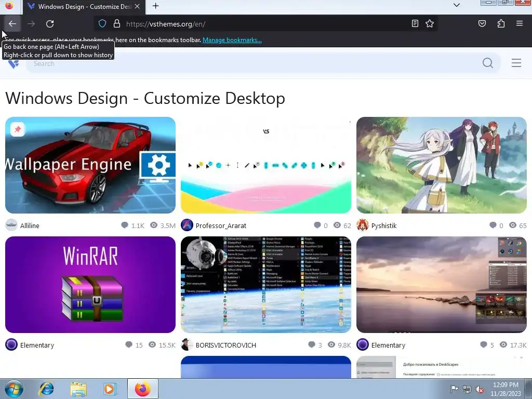
Task: Click the 1.1K comments icon for Alliline
Action: [x=125, y=225]
